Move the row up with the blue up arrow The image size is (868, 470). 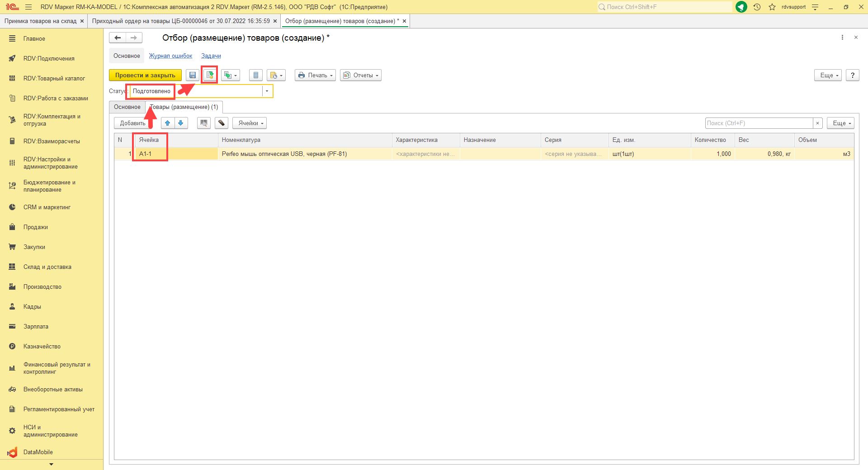tap(168, 123)
